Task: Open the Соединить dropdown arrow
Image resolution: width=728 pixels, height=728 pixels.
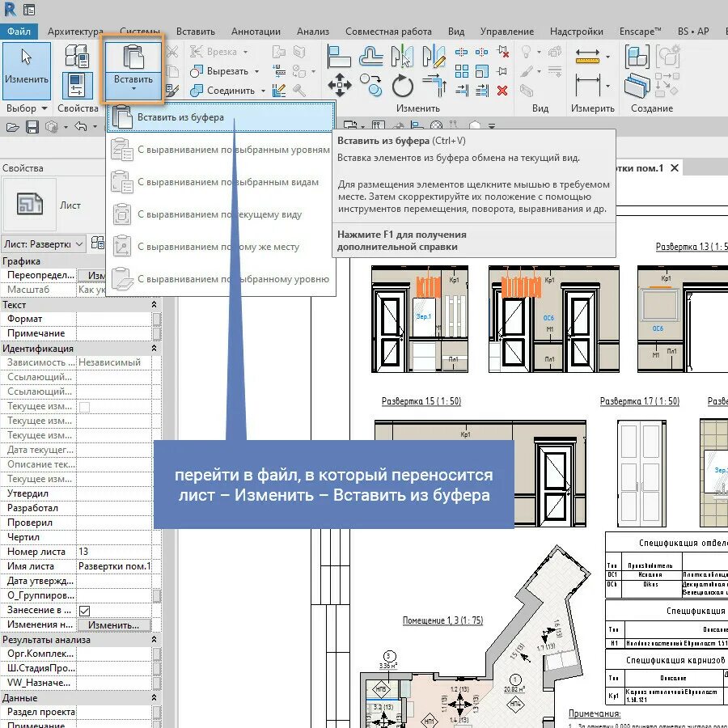Action: [263, 91]
